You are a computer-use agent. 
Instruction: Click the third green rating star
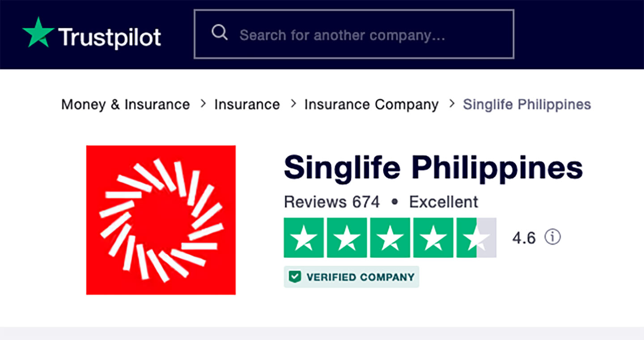pyautogui.click(x=390, y=238)
